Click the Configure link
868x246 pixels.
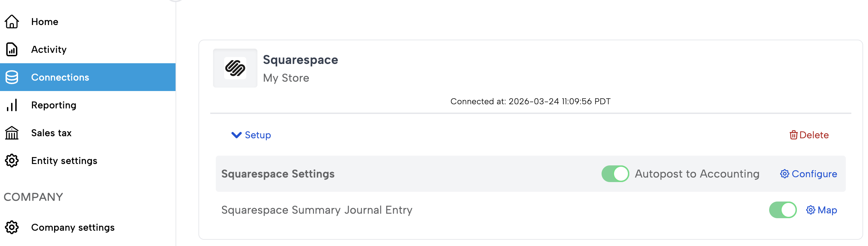809,174
